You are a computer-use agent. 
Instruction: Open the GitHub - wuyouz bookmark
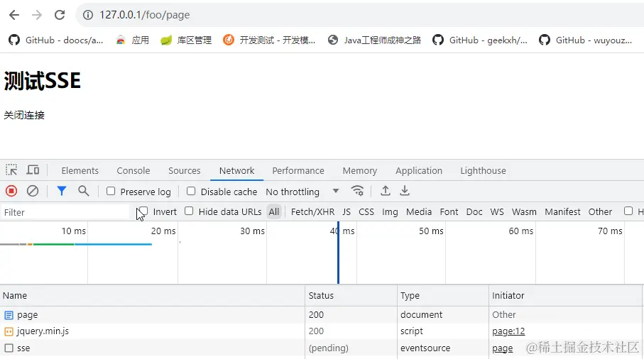pyautogui.click(x=585, y=40)
